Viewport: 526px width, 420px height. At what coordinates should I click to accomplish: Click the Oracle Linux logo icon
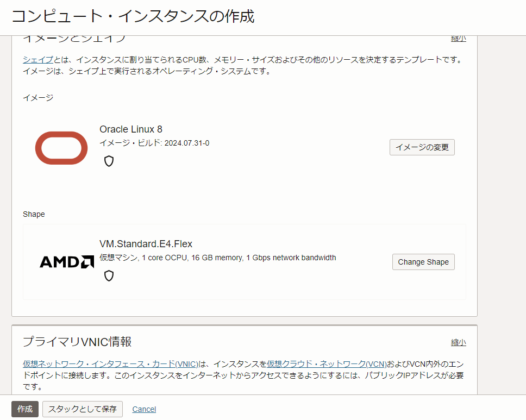[61, 148]
